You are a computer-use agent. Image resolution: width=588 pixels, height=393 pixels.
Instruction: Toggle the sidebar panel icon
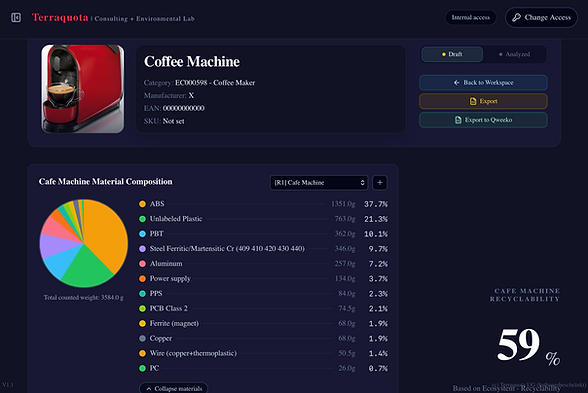(x=16, y=18)
